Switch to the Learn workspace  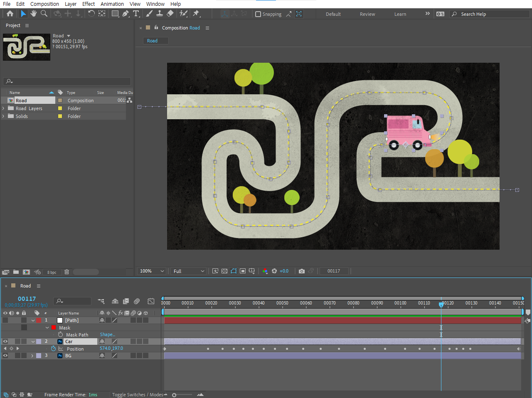pos(400,14)
